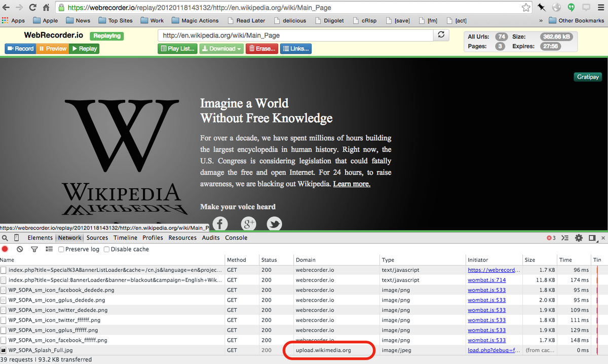Focus the WebRecorder URL input field

click(x=296, y=35)
